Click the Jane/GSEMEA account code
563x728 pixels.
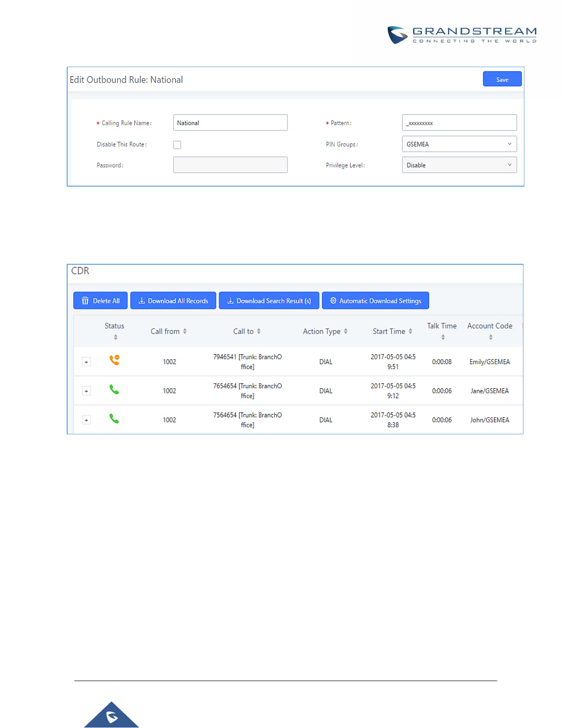tap(489, 391)
